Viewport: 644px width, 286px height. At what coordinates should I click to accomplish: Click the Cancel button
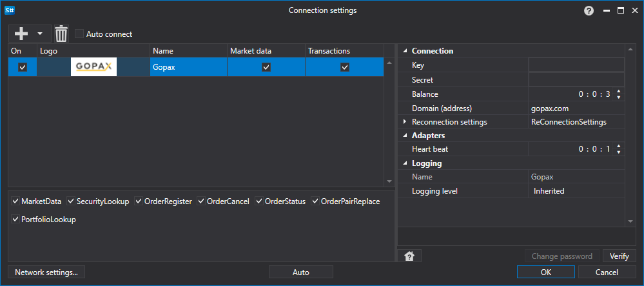click(607, 272)
